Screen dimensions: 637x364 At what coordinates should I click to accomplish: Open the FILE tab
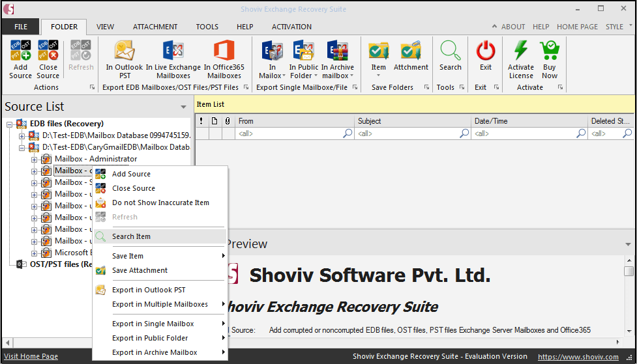tap(21, 27)
